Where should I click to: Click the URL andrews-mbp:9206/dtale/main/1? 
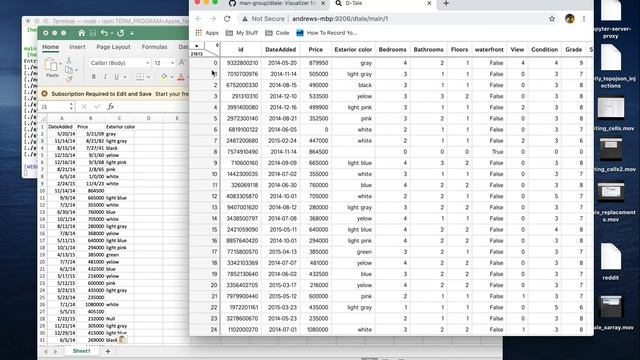tap(340, 19)
